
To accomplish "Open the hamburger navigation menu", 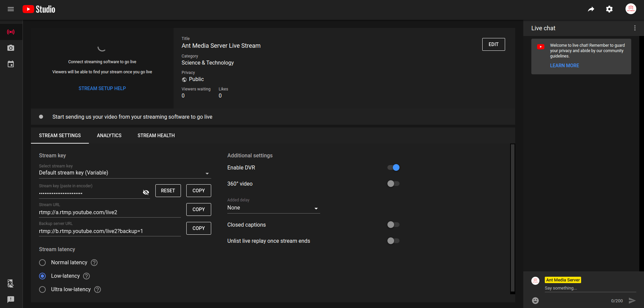I will click(11, 9).
